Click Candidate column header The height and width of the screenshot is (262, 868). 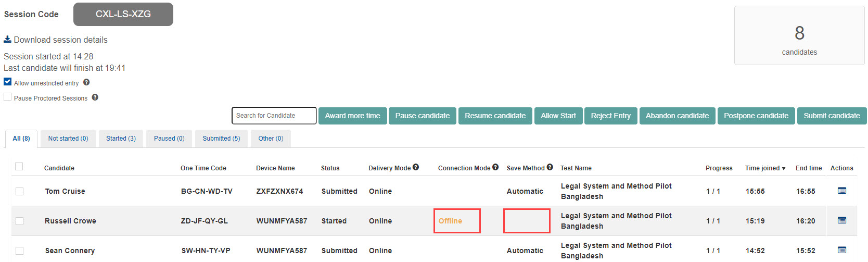pyautogui.click(x=59, y=168)
